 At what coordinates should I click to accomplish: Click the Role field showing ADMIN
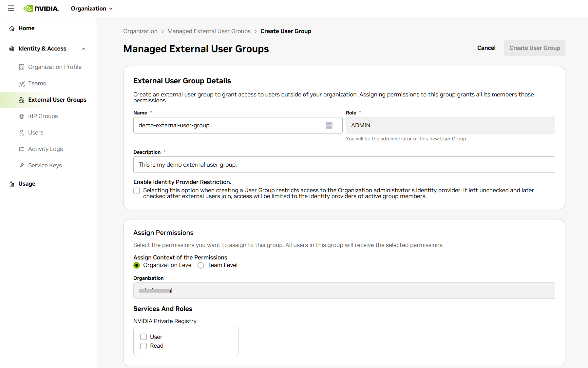(x=450, y=125)
